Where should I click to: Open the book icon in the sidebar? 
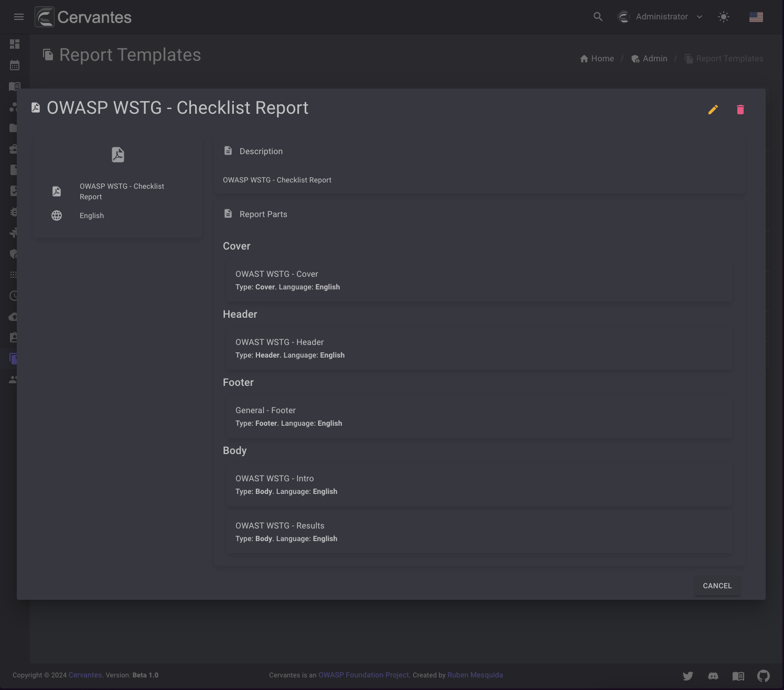click(15, 86)
